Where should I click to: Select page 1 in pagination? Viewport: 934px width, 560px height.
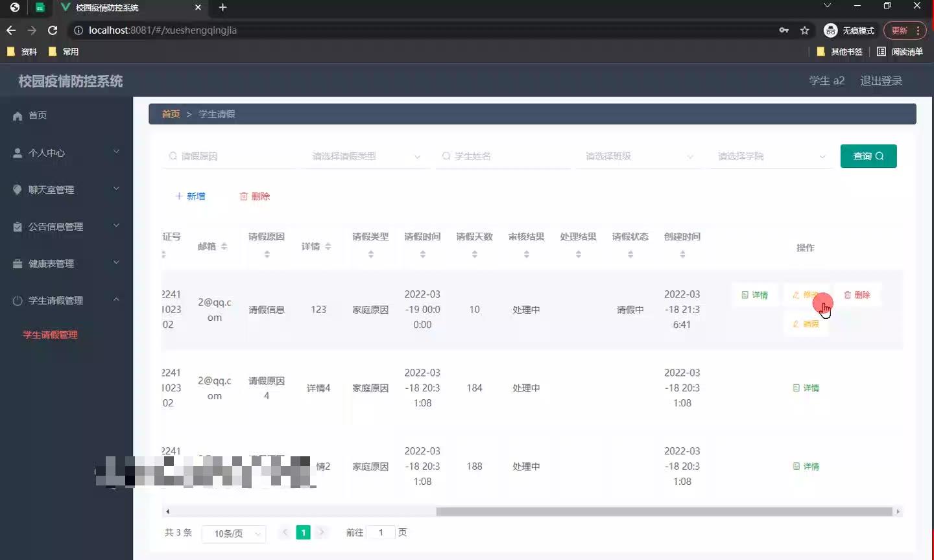tap(303, 532)
